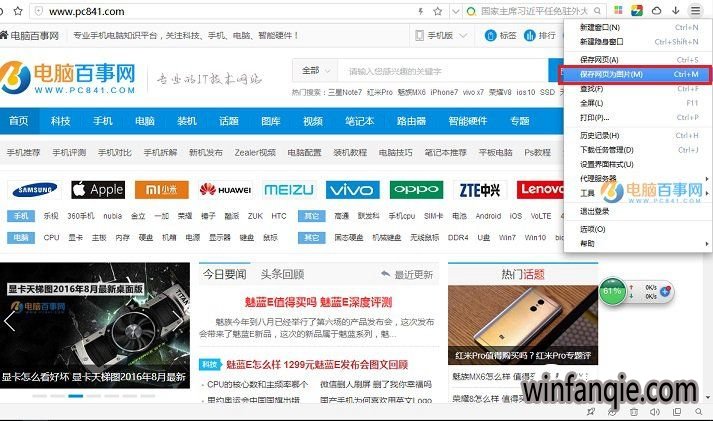Open the 魅蓝E值得买吗 headline link

click(x=318, y=302)
